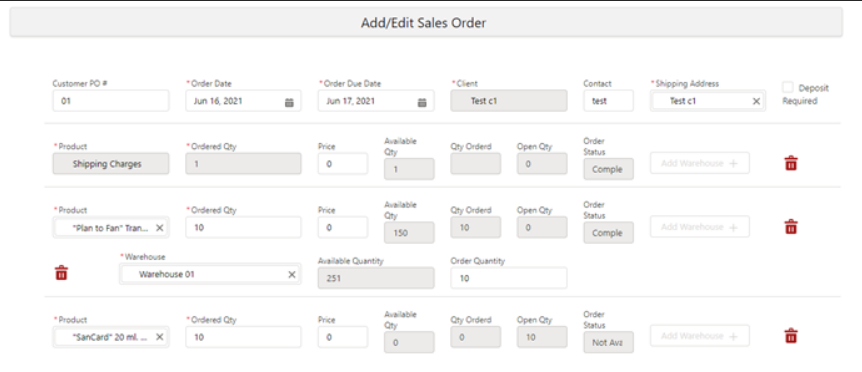Viewport: 862px width, 372px height.
Task: Enable the Deposit Required checkbox
Action: (788, 87)
